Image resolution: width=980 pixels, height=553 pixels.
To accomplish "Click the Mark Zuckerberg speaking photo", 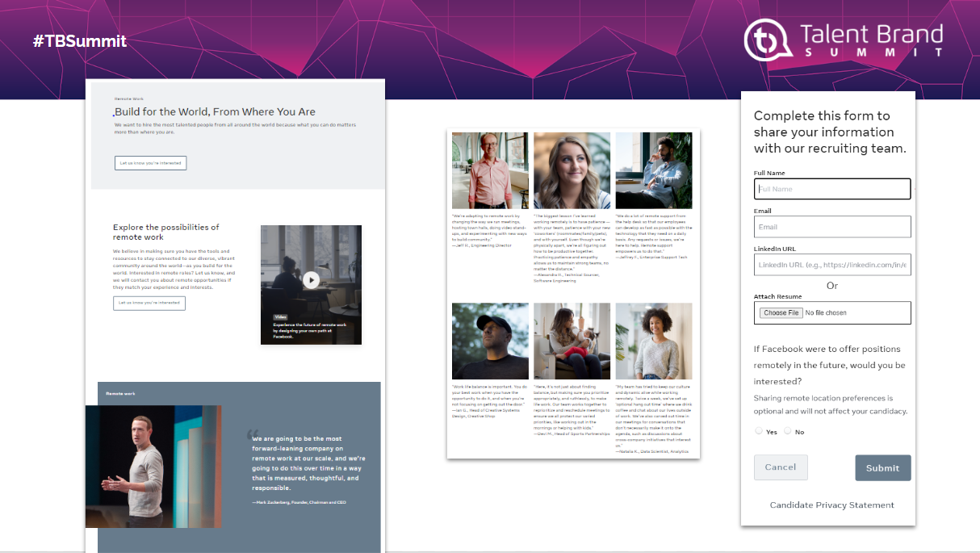I will point(153,466).
